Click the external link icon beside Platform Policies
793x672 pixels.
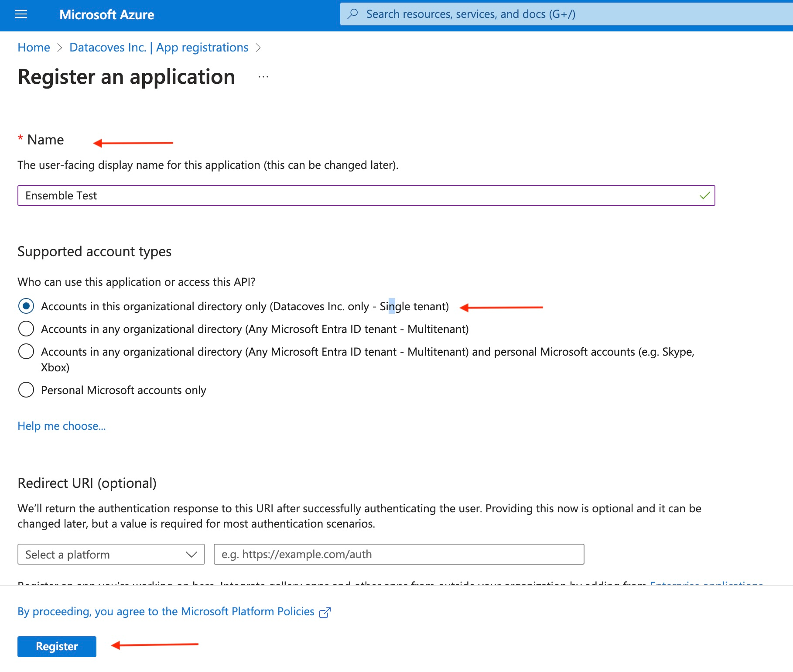(x=325, y=612)
